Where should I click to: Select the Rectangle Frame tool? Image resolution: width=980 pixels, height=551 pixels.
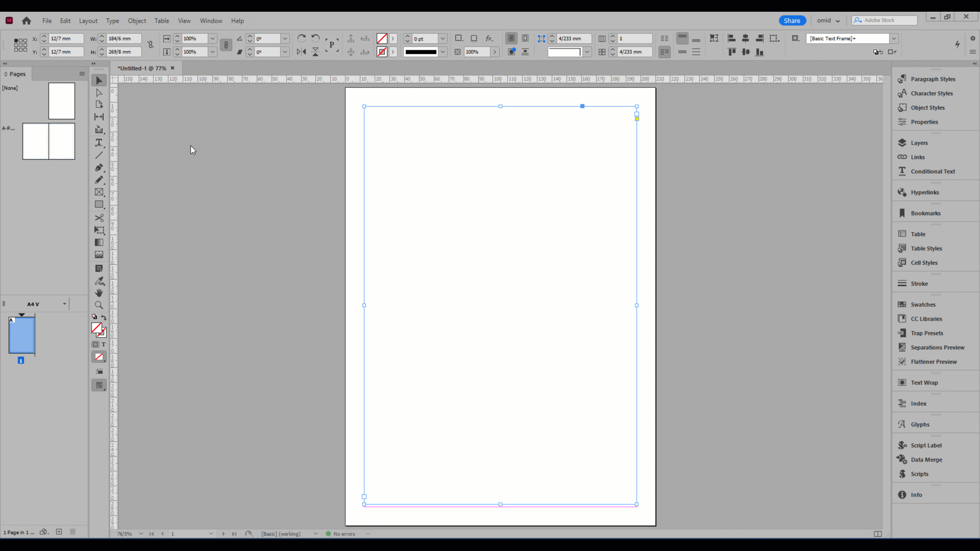tap(99, 192)
